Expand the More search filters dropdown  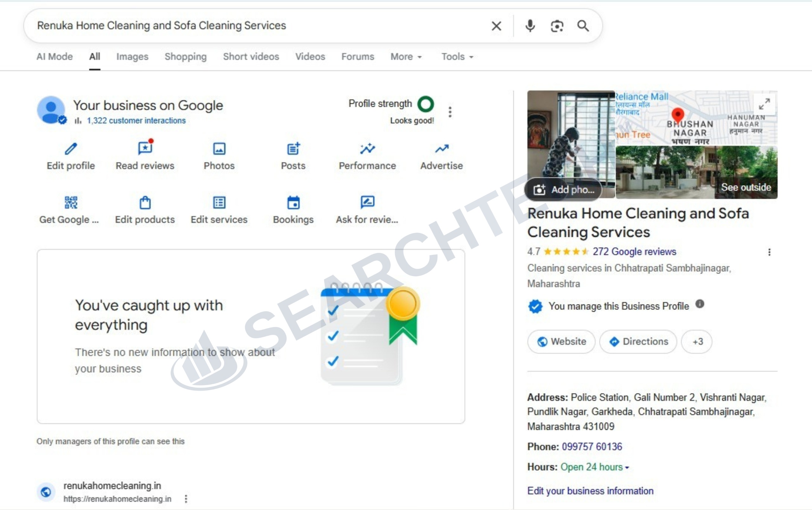pos(406,57)
